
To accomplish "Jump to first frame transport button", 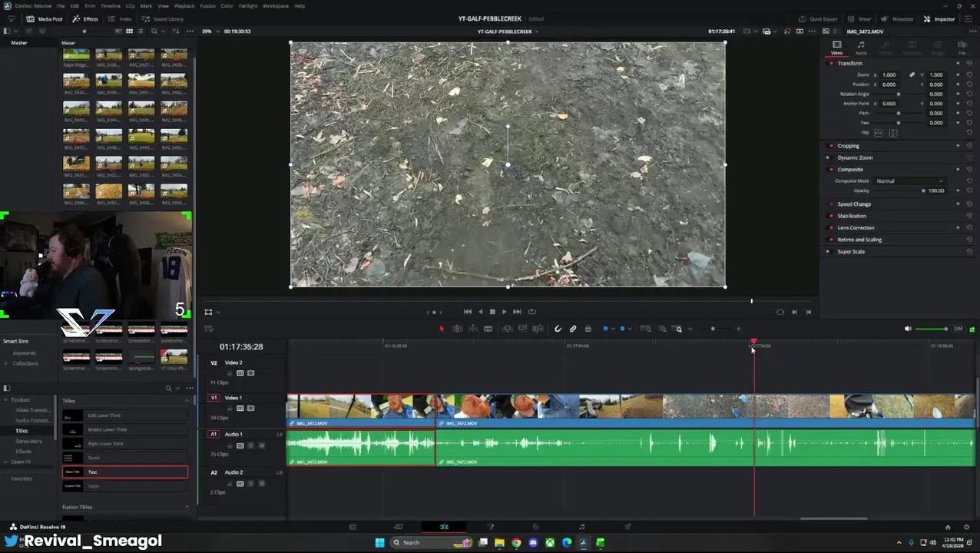I will (x=468, y=312).
